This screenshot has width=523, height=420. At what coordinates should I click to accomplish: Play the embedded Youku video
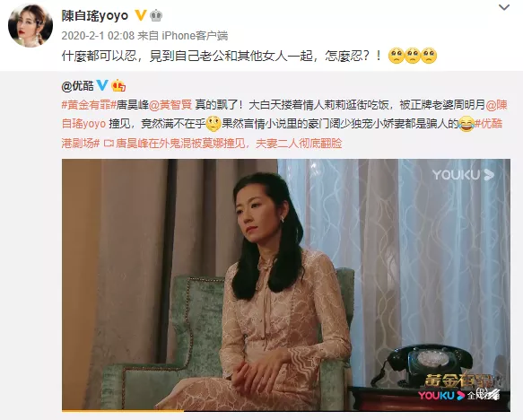click(x=286, y=284)
